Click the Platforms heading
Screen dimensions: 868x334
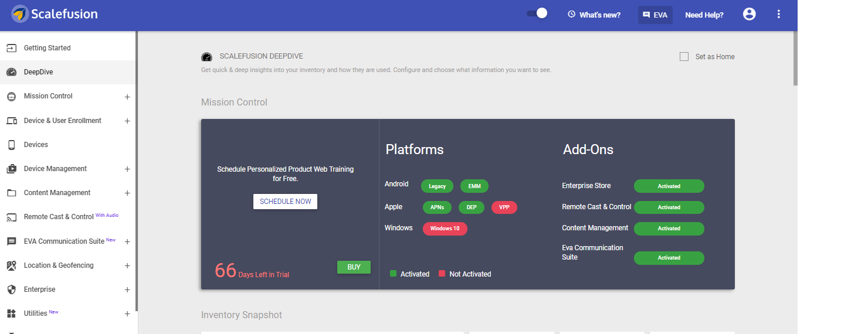click(x=415, y=149)
